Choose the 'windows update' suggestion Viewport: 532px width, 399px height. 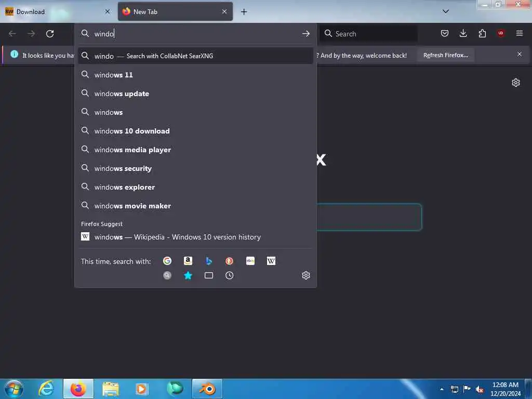coord(195,94)
